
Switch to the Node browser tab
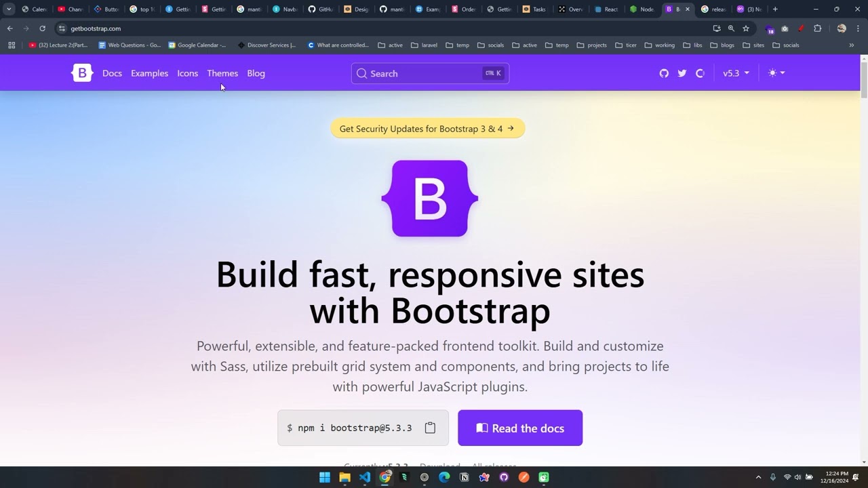click(x=642, y=9)
